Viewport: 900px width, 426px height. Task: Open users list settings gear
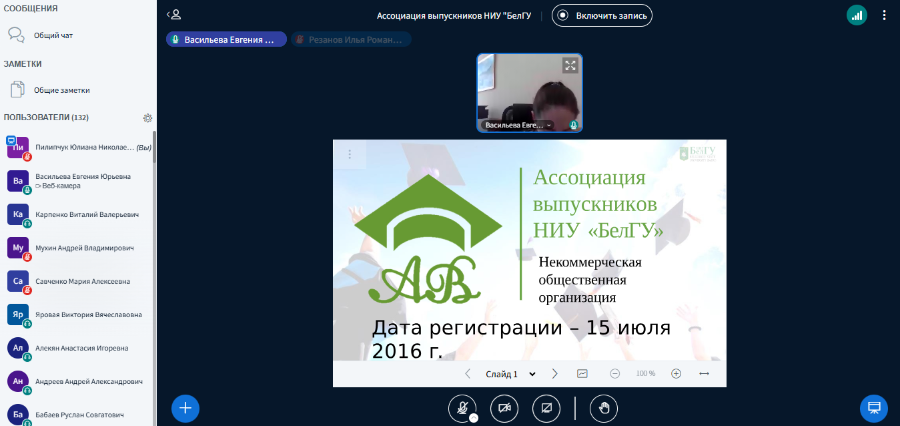[x=148, y=118]
